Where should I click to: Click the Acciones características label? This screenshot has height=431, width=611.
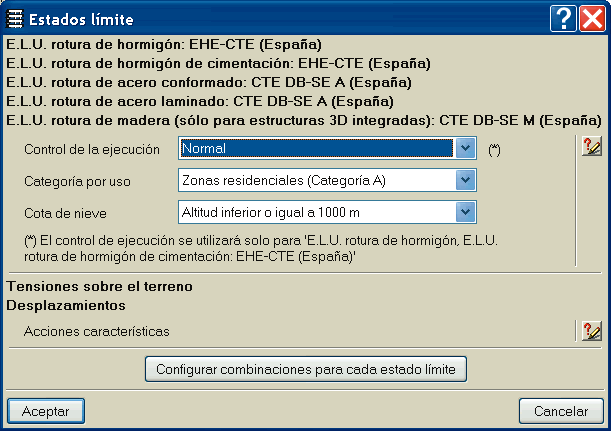click(x=96, y=331)
